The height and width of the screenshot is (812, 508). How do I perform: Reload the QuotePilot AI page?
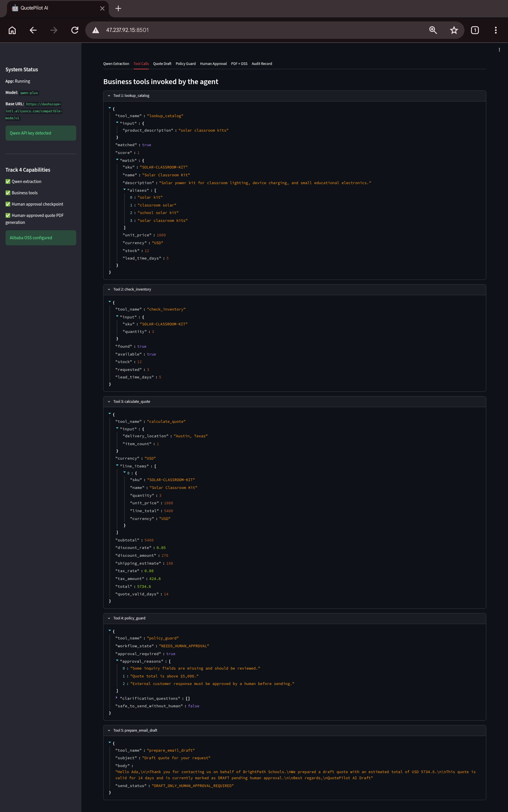[x=75, y=30]
